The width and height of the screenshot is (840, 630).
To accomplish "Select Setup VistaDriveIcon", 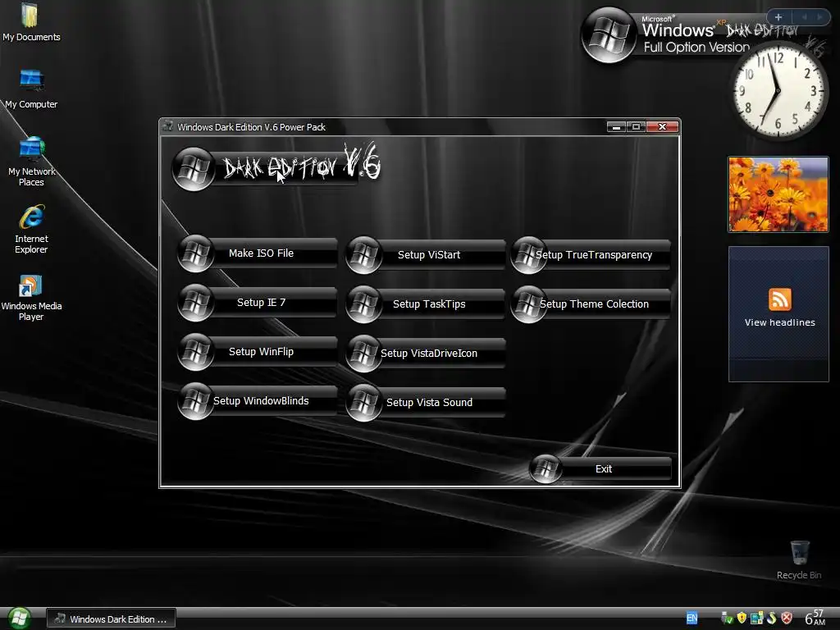I will (x=426, y=354).
